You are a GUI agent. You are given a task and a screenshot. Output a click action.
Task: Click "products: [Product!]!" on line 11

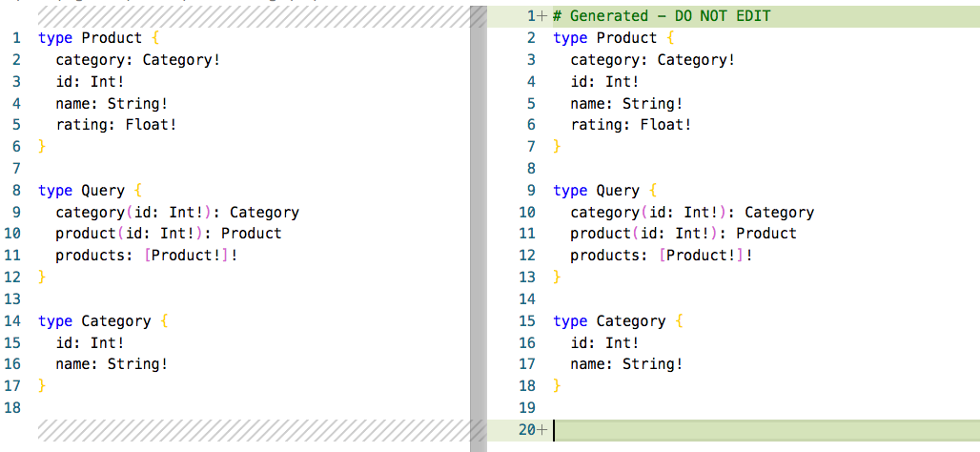pos(147,256)
